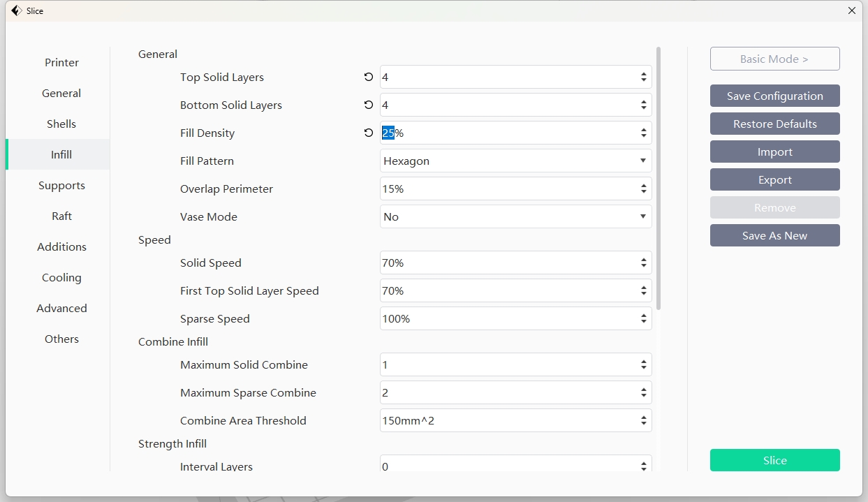
Task: Export the current configuration
Action: tap(774, 179)
